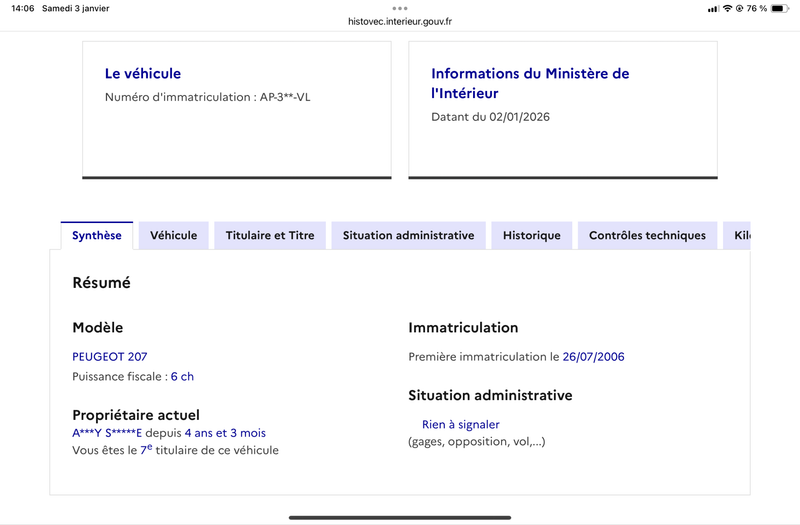Open the Véhicule tab

pos(173,236)
